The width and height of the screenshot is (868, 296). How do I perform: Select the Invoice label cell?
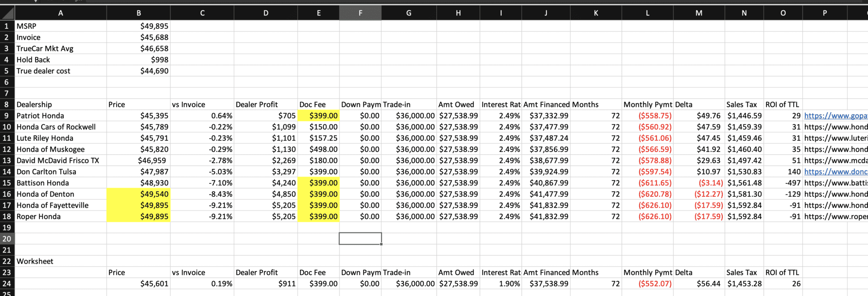61,38
